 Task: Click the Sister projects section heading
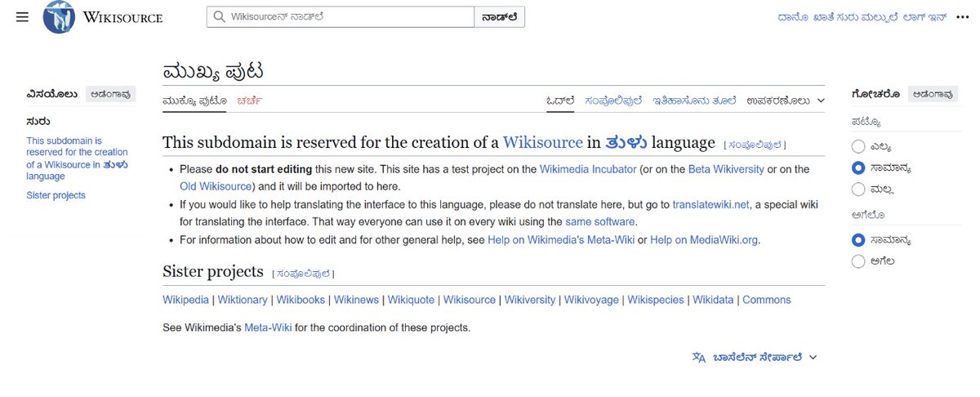pyautogui.click(x=213, y=271)
